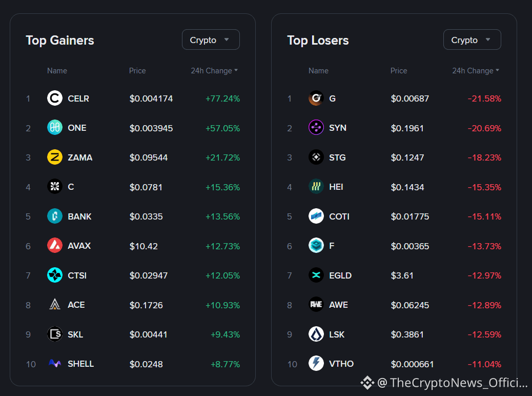Open the EGLD coin icon
The height and width of the screenshot is (396, 532).
coord(316,275)
